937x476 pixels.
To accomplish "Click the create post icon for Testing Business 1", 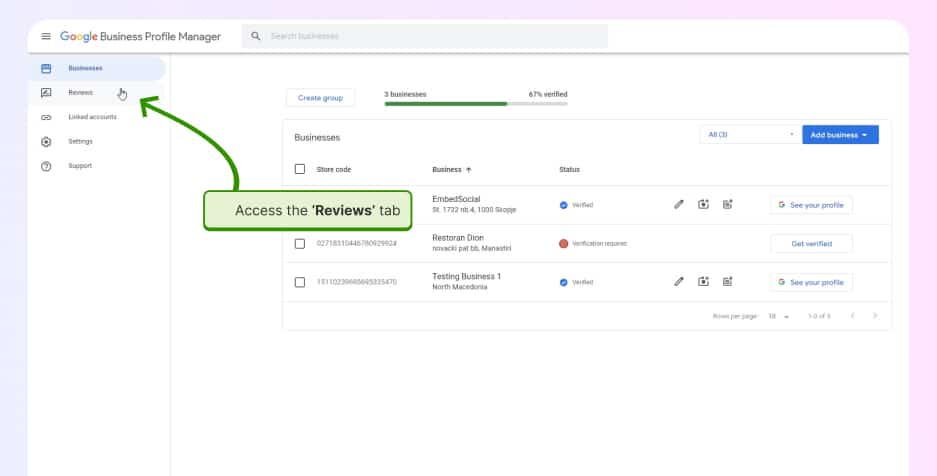I will tap(728, 282).
